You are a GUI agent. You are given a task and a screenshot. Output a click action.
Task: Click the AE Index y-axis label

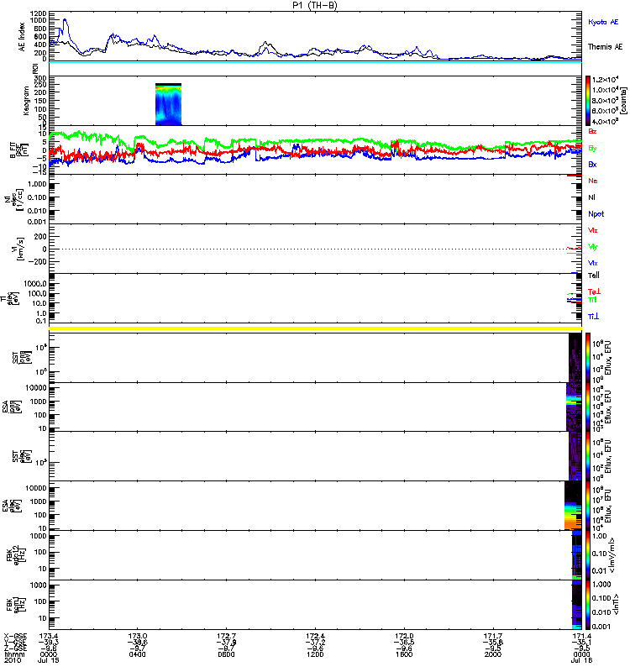22,37
